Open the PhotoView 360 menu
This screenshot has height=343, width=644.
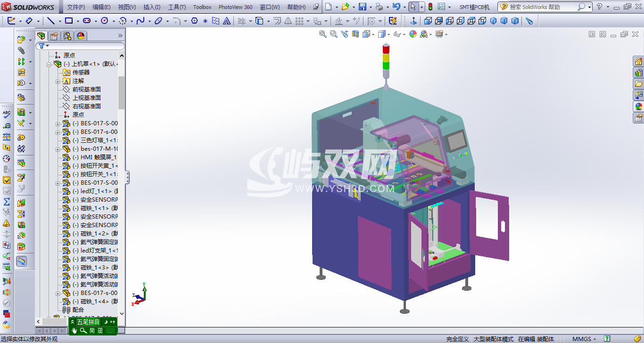pos(235,7)
